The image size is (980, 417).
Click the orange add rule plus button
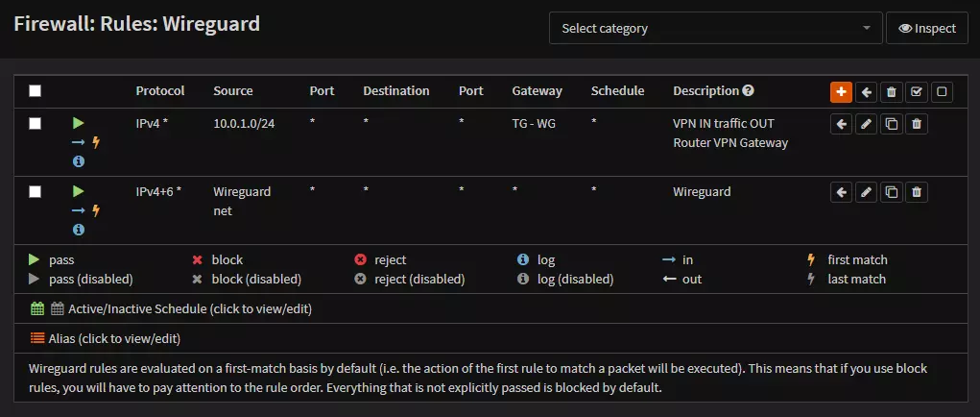(x=841, y=92)
